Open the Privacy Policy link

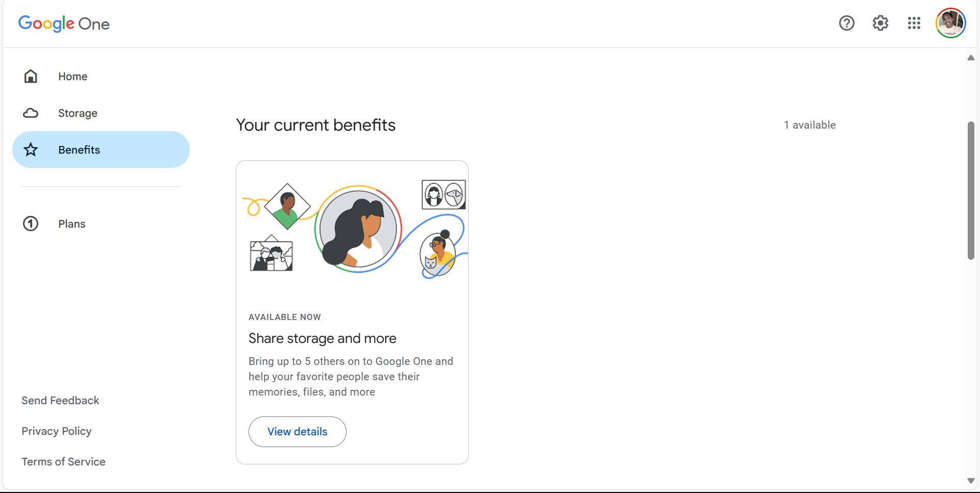pyautogui.click(x=57, y=431)
